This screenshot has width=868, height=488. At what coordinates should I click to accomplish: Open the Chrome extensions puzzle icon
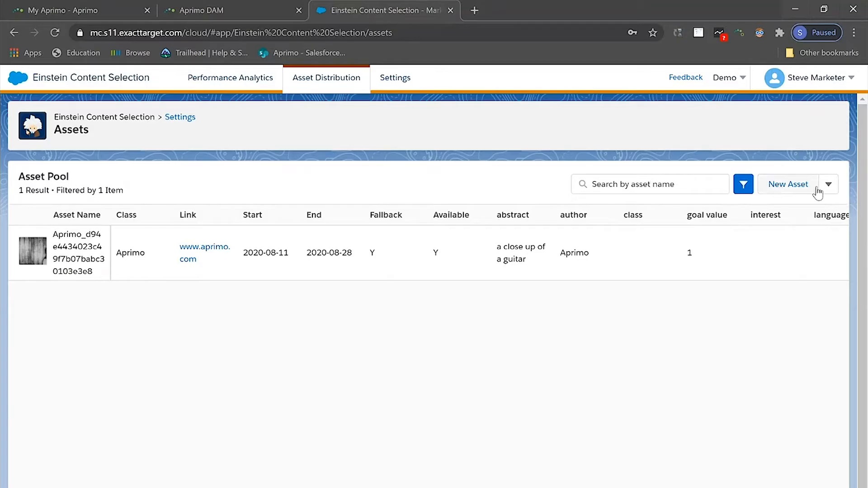pos(779,33)
